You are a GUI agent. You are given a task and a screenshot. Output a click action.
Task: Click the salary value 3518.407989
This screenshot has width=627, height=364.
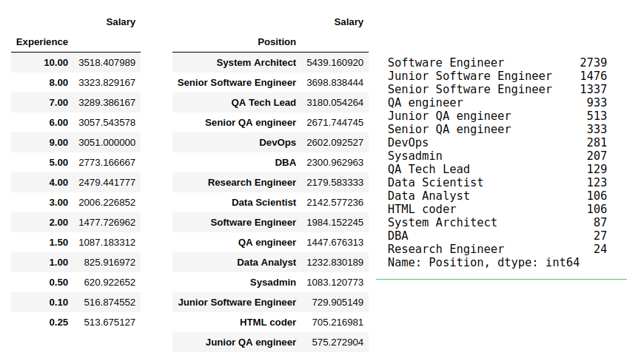pyautogui.click(x=107, y=63)
